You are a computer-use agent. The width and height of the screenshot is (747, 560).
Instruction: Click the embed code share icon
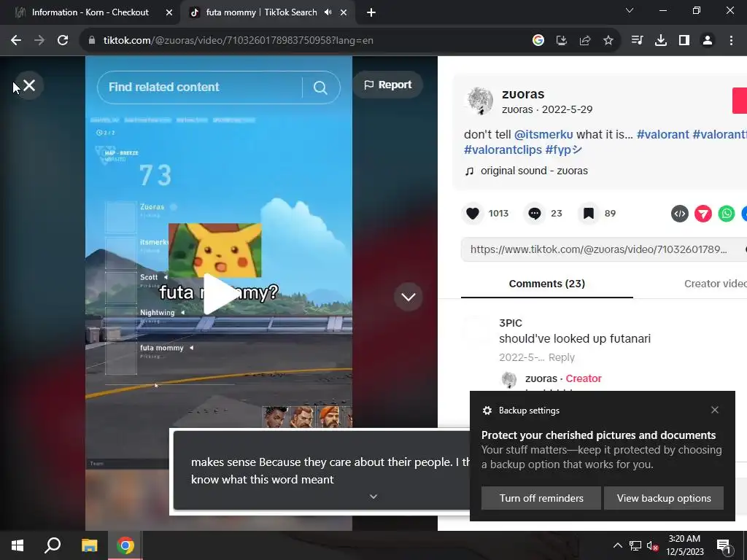[680, 214]
